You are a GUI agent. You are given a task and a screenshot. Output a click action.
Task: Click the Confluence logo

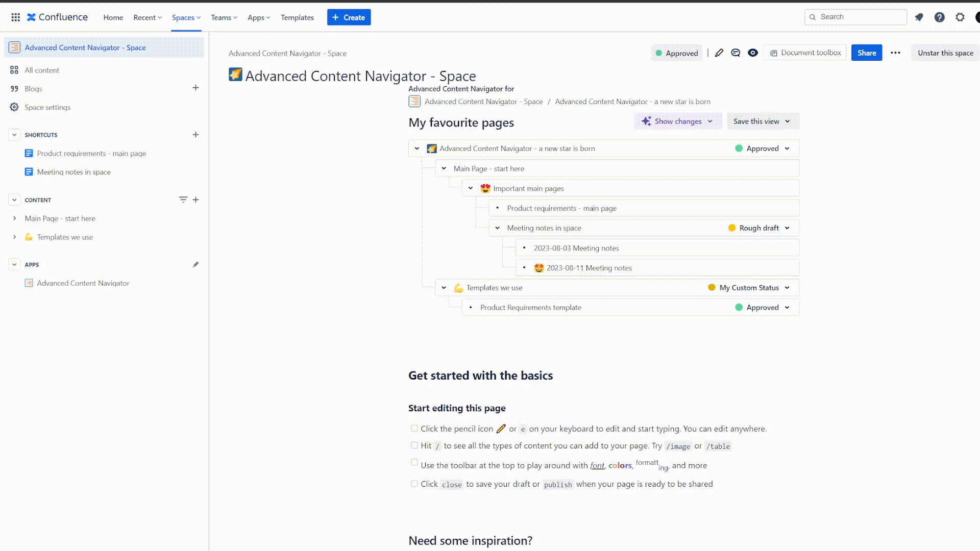coord(57,17)
